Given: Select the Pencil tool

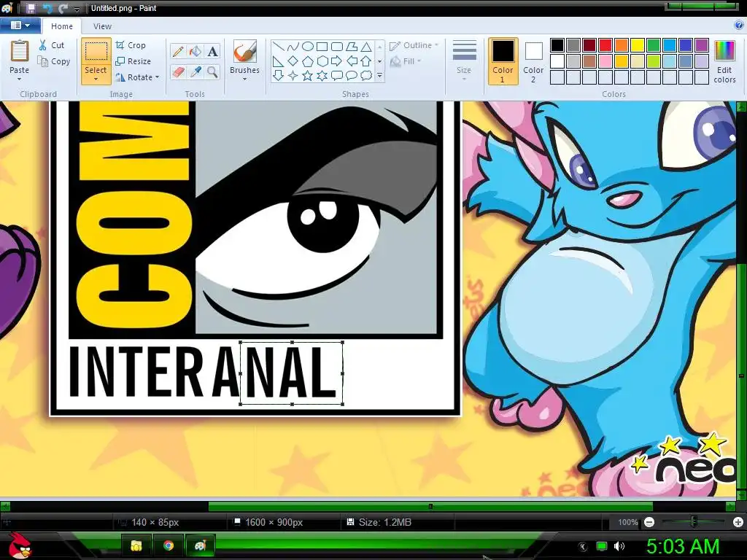Looking at the screenshot, I should (x=178, y=51).
